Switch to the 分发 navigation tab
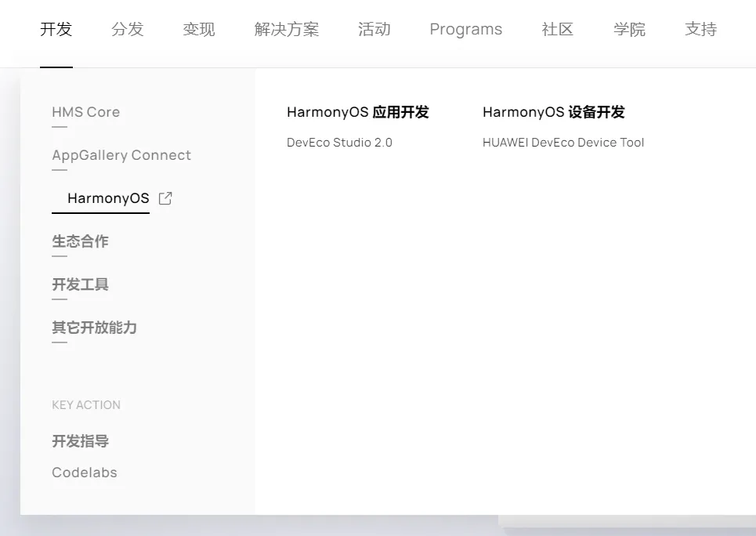Image resolution: width=756 pixels, height=536 pixels. click(127, 29)
